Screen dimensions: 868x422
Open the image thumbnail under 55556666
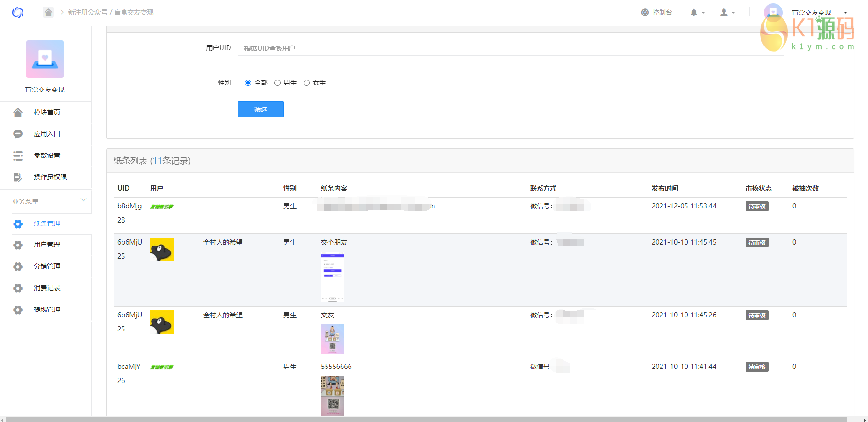[x=333, y=396]
